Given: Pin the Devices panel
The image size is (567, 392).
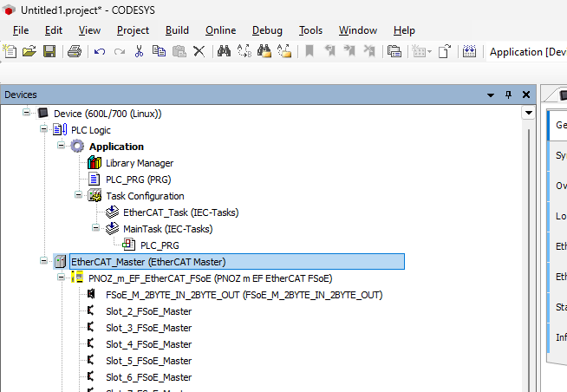Looking at the screenshot, I should tap(508, 95).
